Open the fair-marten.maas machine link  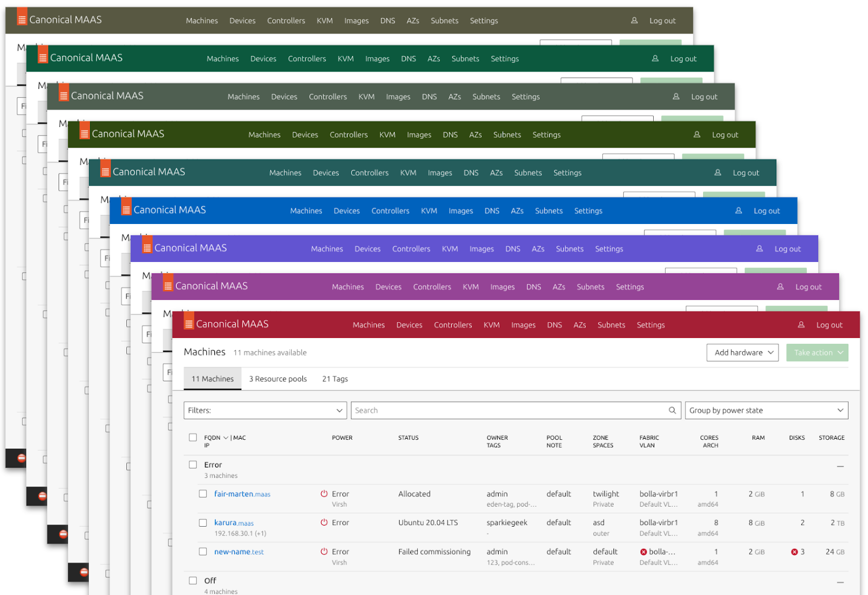pos(242,494)
